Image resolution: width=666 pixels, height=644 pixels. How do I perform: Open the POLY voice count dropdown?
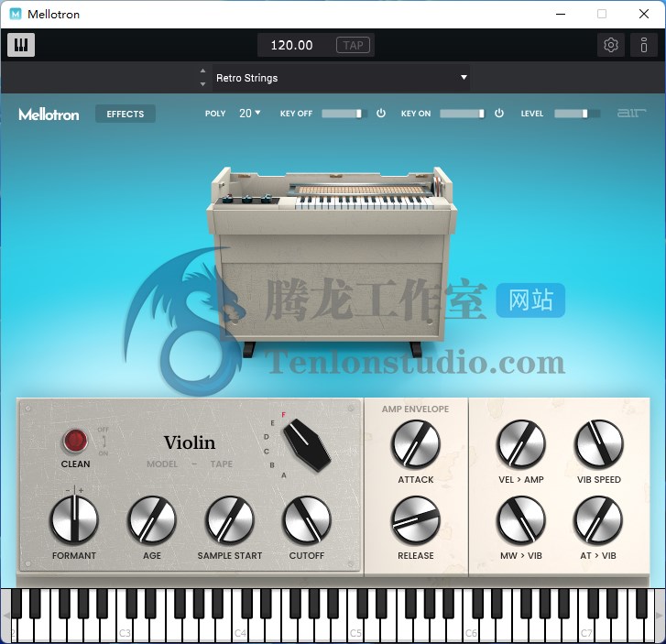point(250,114)
